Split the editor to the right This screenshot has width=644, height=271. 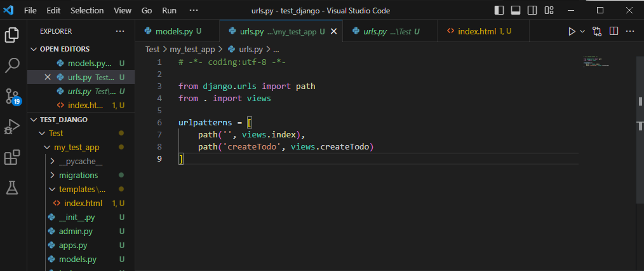pyautogui.click(x=614, y=31)
